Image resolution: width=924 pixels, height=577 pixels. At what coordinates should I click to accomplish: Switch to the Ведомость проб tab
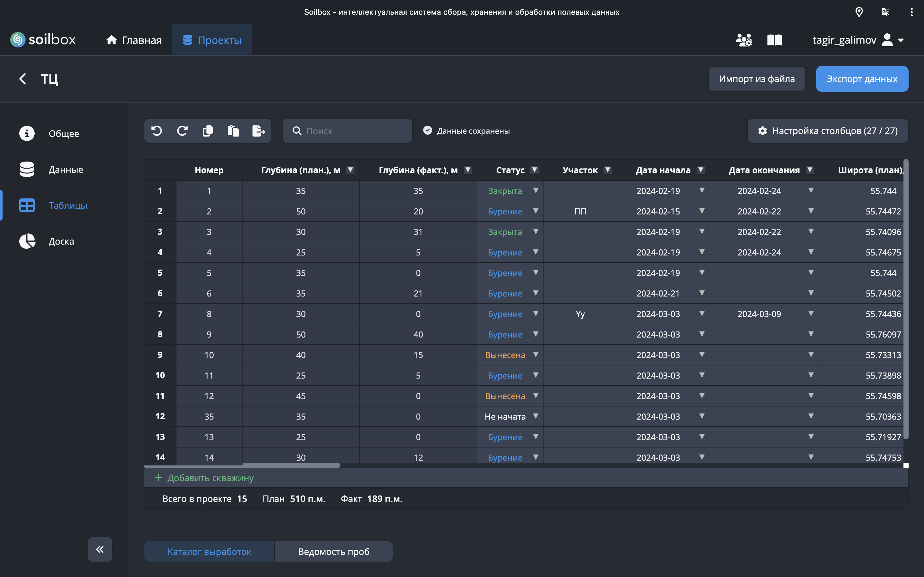333,551
